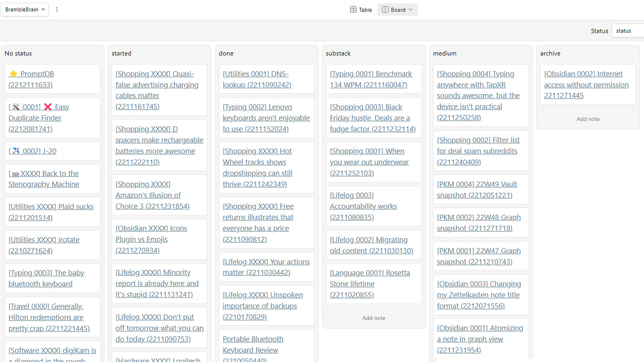Open the DNS-lookup utilities note

(267, 79)
